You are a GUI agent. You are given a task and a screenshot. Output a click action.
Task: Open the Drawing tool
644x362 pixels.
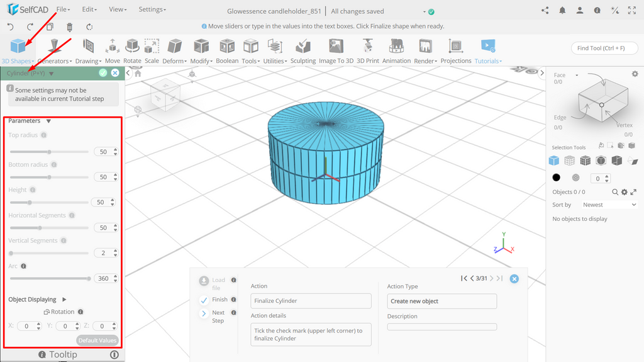tap(88, 51)
